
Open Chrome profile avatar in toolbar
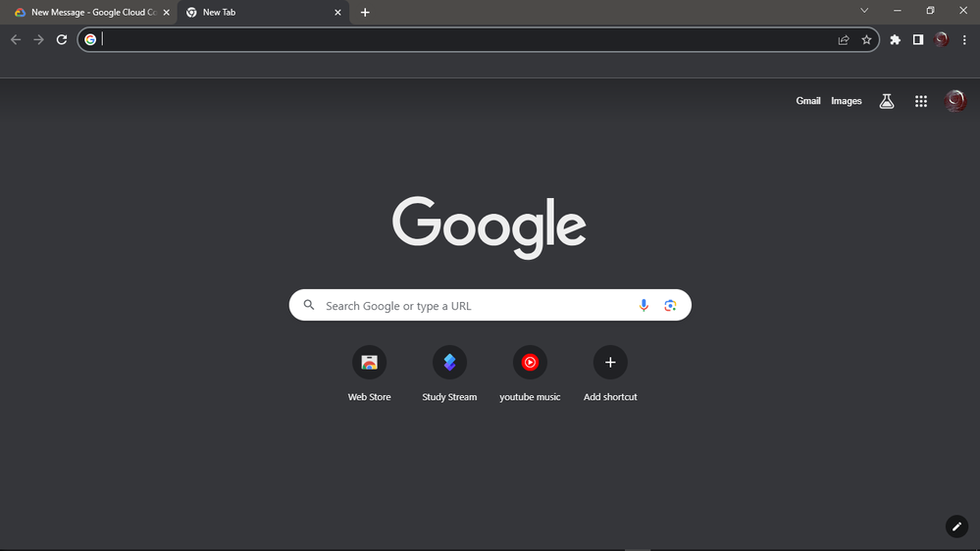coord(941,40)
